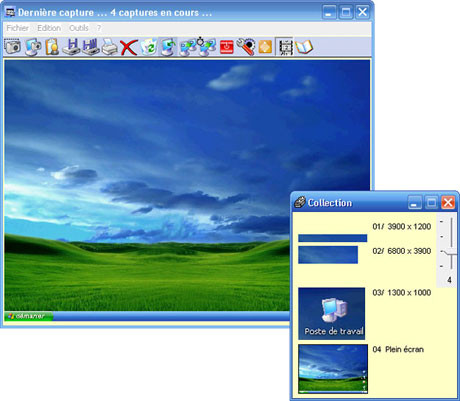Click the wrench settings icon
The width and height of the screenshot is (460, 401).
click(246, 47)
